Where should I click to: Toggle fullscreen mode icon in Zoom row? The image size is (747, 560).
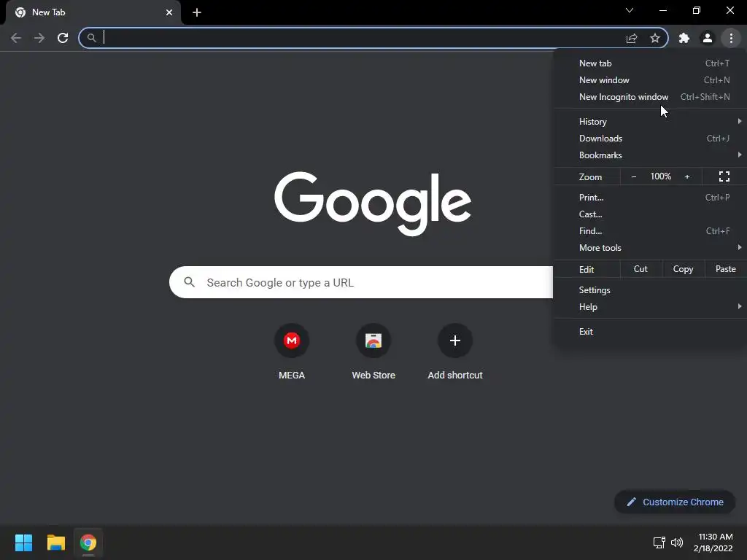(724, 176)
